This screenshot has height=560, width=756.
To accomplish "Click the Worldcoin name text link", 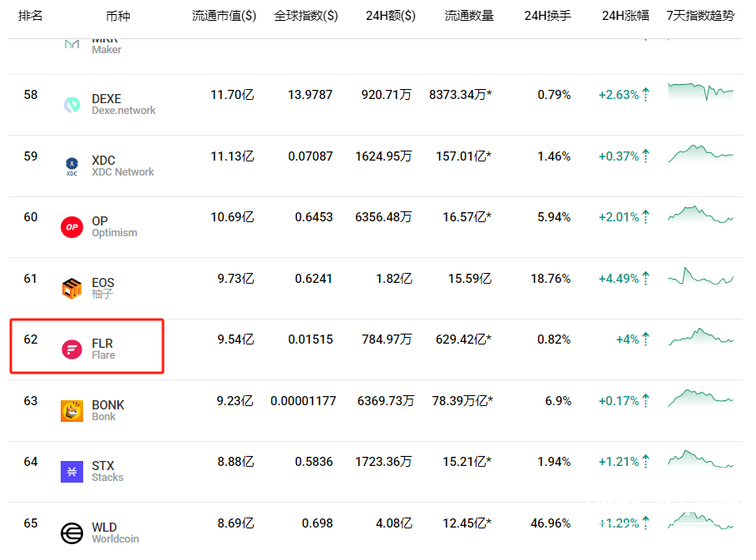I will point(115,539).
